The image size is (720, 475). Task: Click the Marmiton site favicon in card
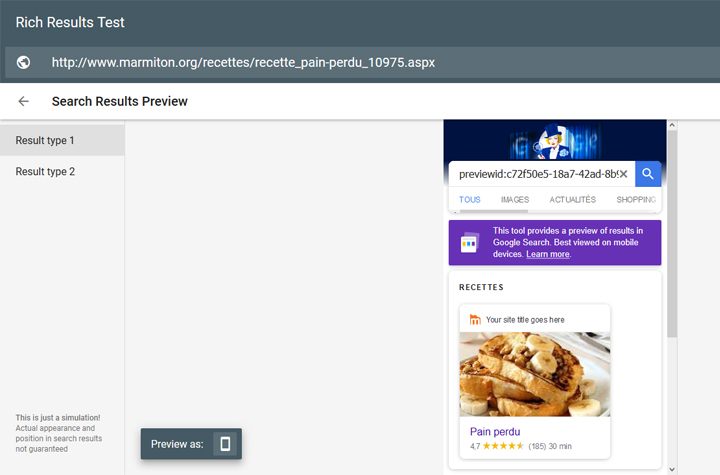click(475, 320)
